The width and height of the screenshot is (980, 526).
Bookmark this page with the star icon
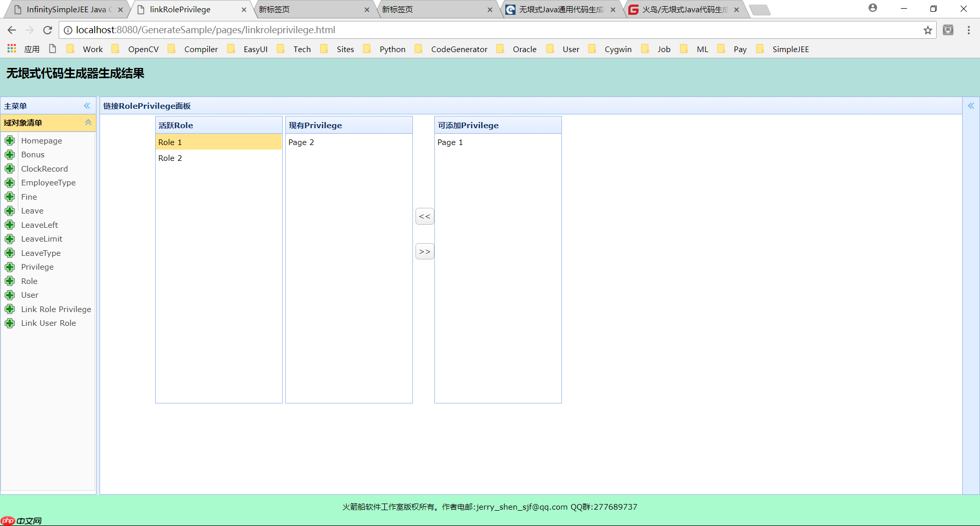[927, 30]
